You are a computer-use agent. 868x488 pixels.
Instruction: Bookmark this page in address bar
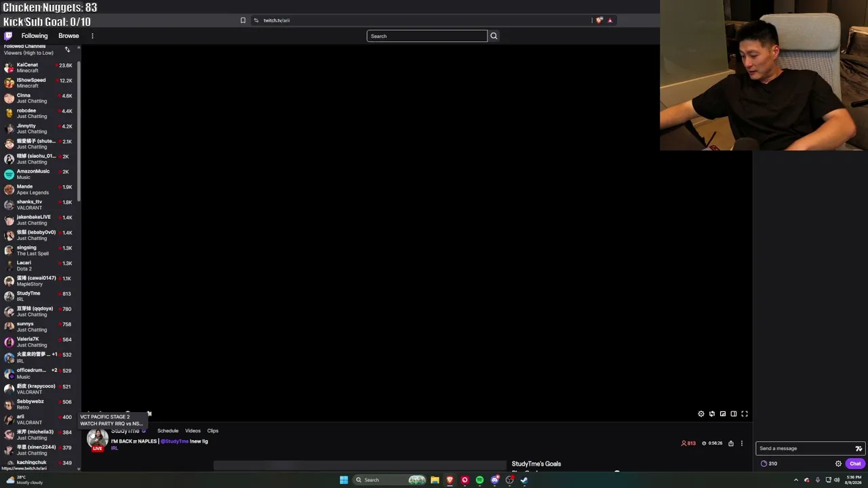pos(243,20)
